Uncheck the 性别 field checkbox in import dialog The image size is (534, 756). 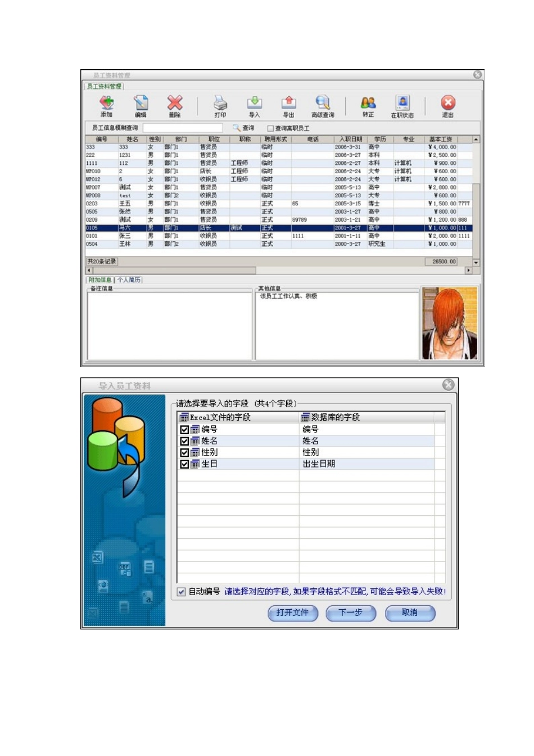(x=184, y=452)
